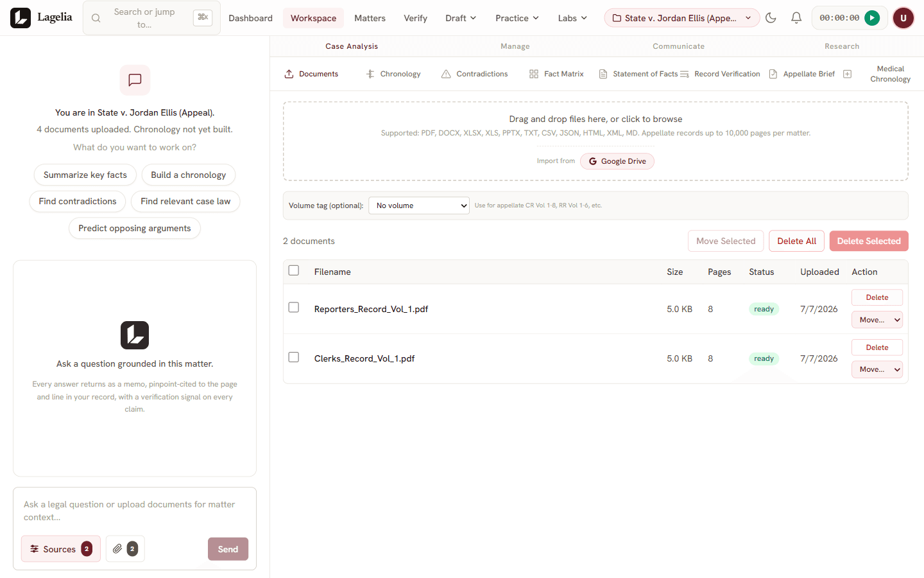The image size is (924, 578).
Task: Expand the Labs menu
Action: [x=572, y=18]
